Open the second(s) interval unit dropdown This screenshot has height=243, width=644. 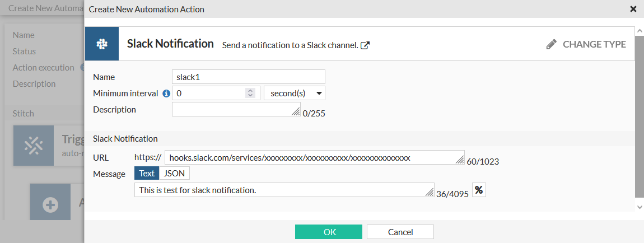(294, 93)
